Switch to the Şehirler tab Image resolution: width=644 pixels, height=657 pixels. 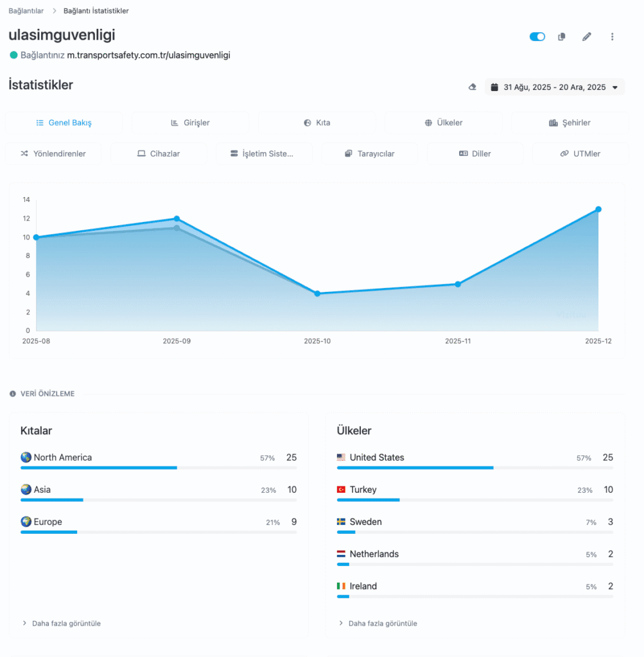click(570, 123)
